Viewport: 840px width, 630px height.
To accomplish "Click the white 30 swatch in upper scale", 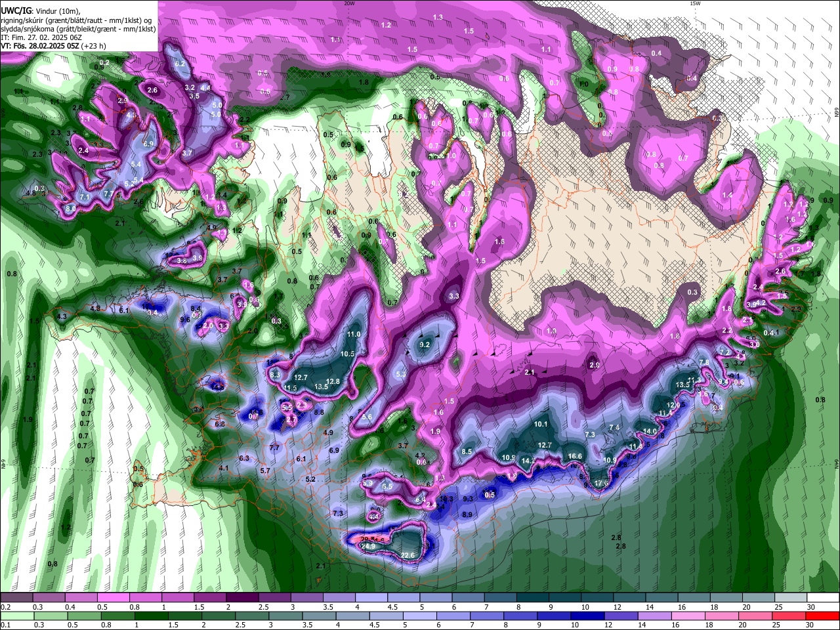I will pos(824,597).
